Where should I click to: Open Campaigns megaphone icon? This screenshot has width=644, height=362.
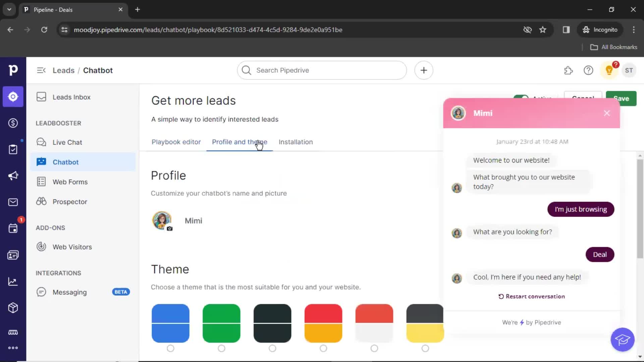click(x=13, y=176)
